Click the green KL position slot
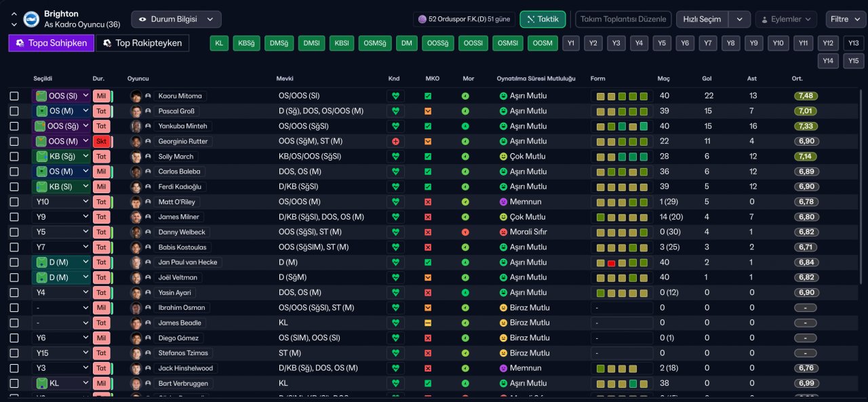The width and height of the screenshot is (868, 402). pyautogui.click(x=218, y=43)
